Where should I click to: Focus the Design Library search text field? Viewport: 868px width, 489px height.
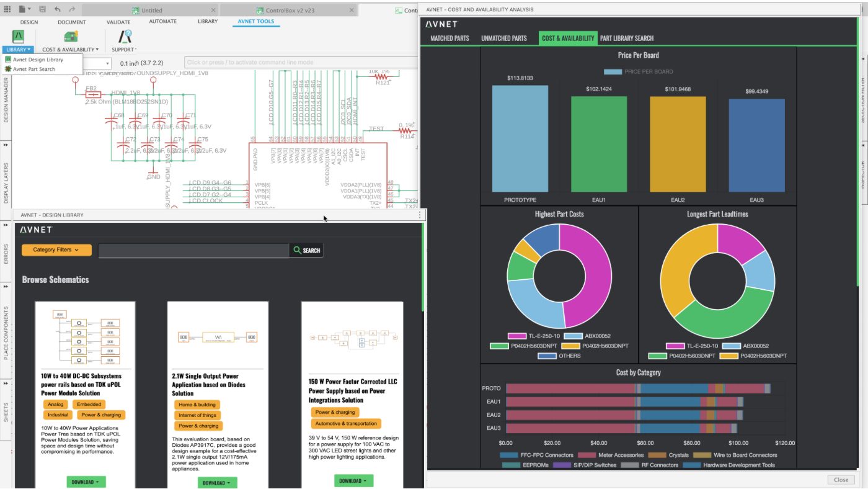pyautogui.click(x=194, y=251)
